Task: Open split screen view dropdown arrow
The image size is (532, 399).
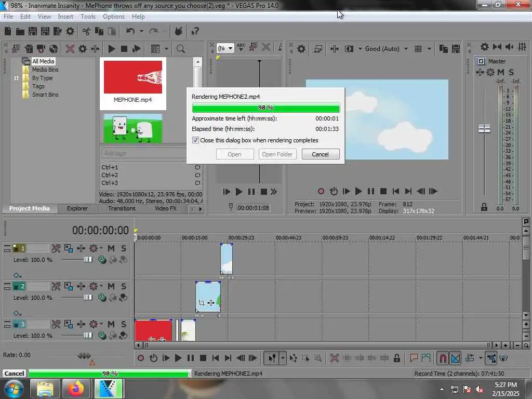Action: (x=360, y=49)
